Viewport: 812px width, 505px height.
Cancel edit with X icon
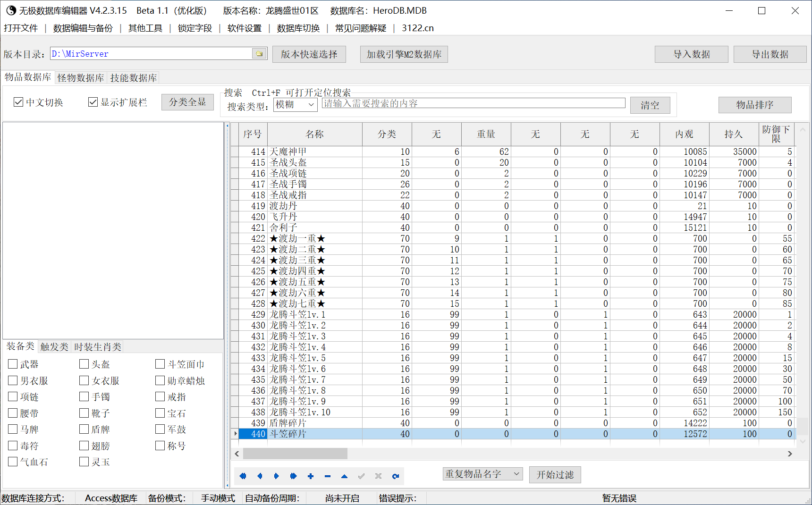point(379,476)
